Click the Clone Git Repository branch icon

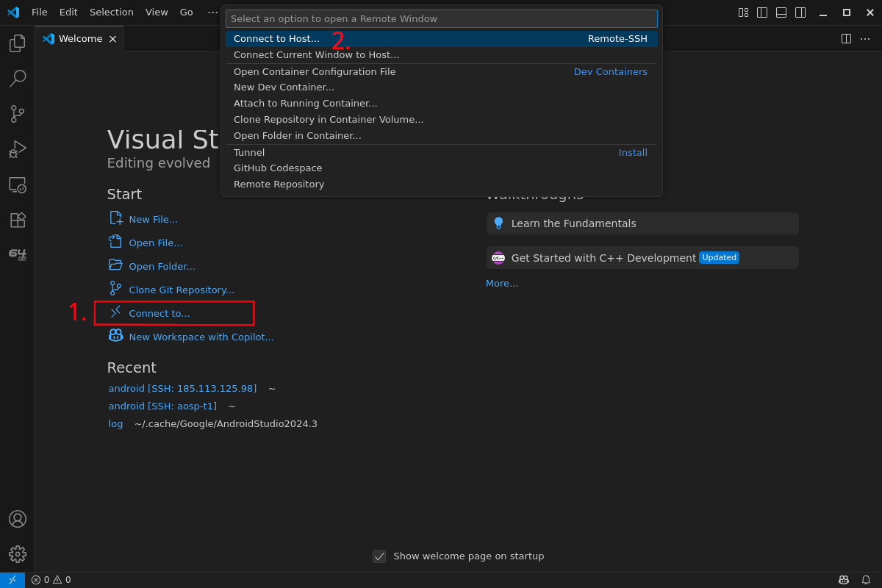tap(116, 288)
